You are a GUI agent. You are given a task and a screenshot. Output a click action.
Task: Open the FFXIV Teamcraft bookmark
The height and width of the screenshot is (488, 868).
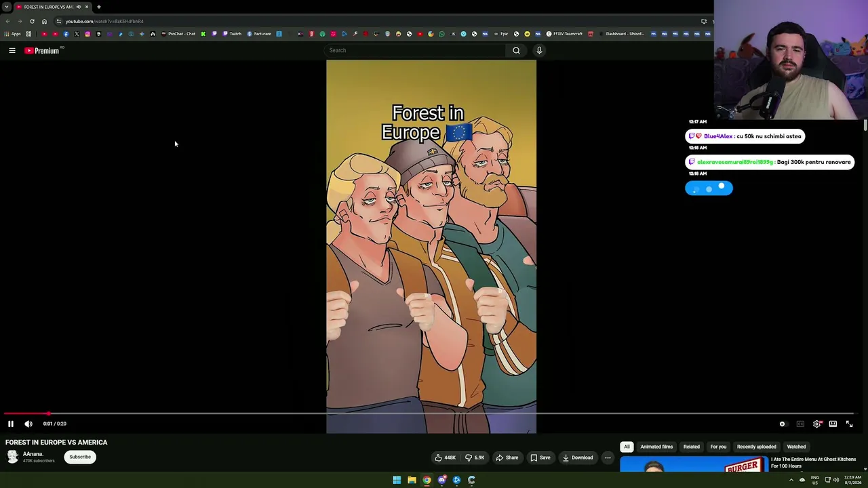[x=565, y=34]
